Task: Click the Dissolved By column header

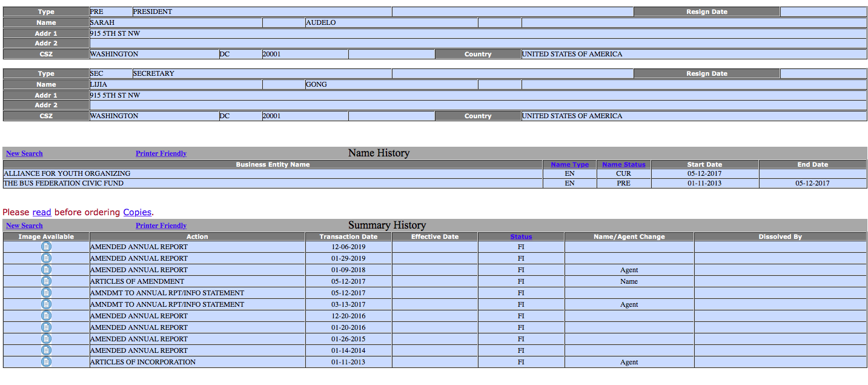Action: (780, 236)
